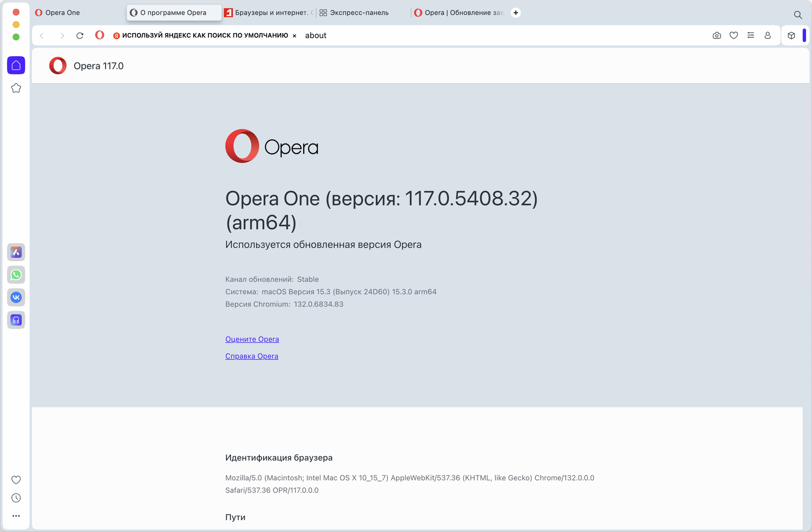The width and height of the screenshot is (812, 532).
Task: Click the Opera icon in the address bar
Action: click(x=100, y=35)
